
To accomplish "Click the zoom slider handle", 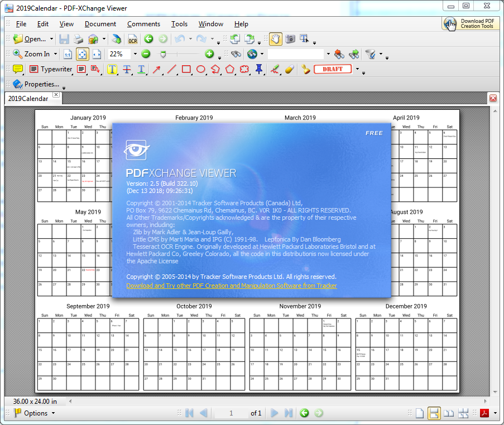I will pyautogui.click(x=163, y=54).
